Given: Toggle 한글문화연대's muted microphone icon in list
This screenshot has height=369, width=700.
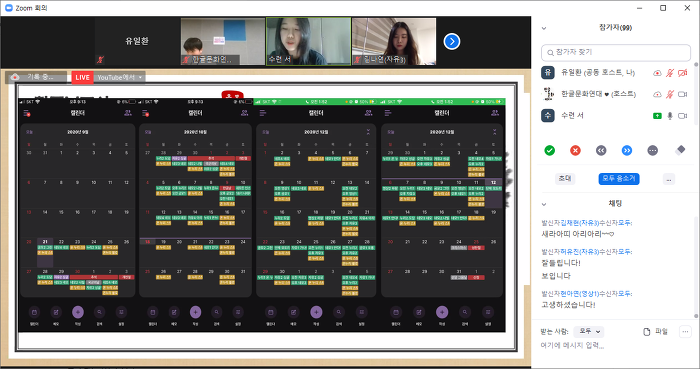Looking at the screenshot, I should click(670, 94).
